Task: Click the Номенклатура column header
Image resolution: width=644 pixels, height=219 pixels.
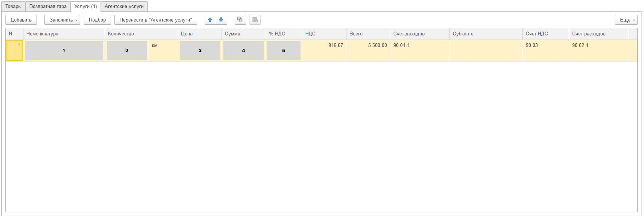Action: [x=64, y=34]
